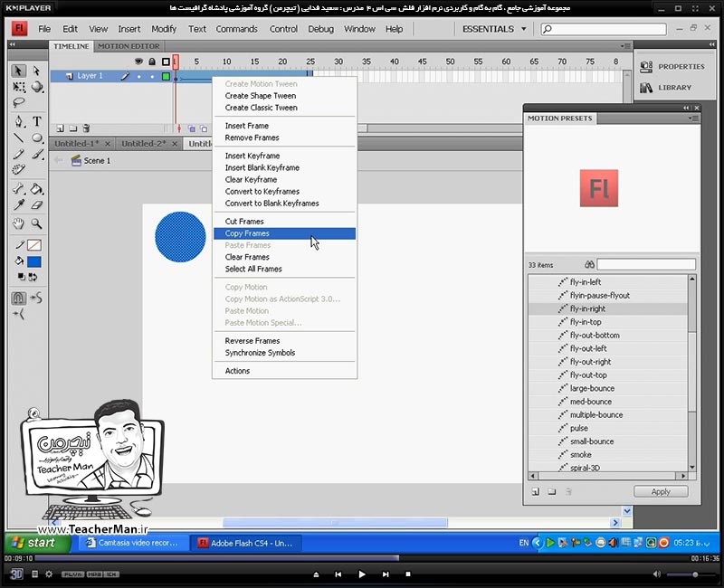Toggle lock all layers padlock icon
The image size is (724, 588).
point(152,62)
